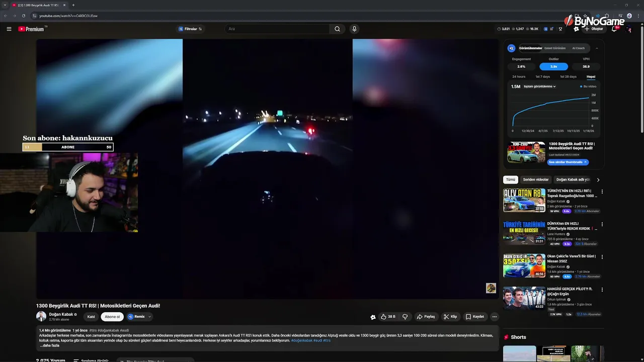Click the vidIQ icon beside like button

pyautogui.click(x=373, y=317)
